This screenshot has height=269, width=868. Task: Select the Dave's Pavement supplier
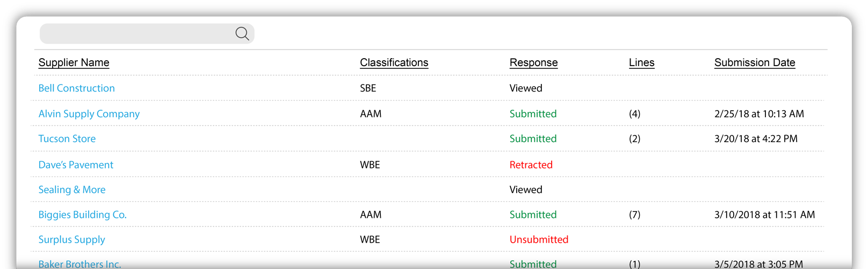tap(76, 165)
